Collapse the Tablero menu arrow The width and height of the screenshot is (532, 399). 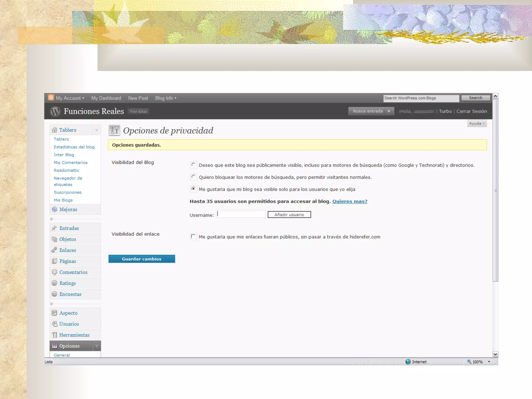pyautogui.click(x=97, y=130)
